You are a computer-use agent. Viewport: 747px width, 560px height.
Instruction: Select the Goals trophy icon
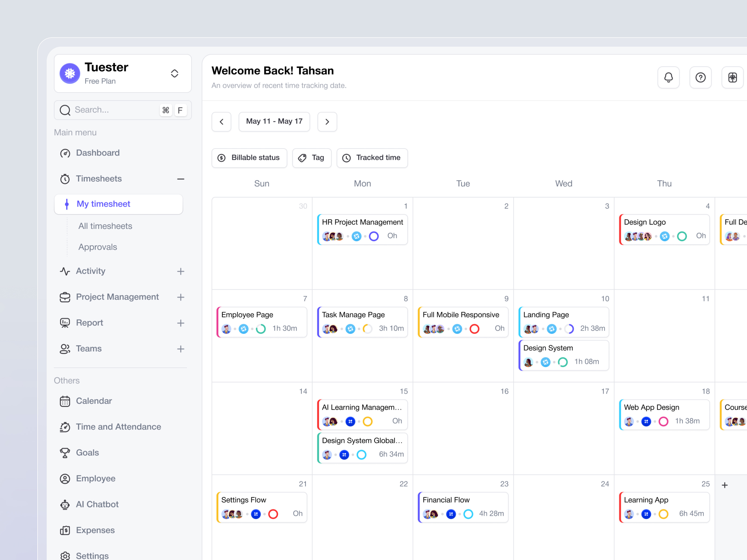pos(65,452)
